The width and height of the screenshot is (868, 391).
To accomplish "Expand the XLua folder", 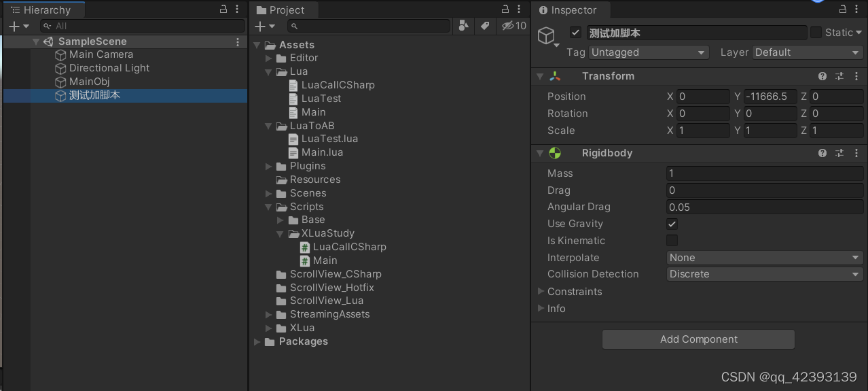I will pos(269,328).
